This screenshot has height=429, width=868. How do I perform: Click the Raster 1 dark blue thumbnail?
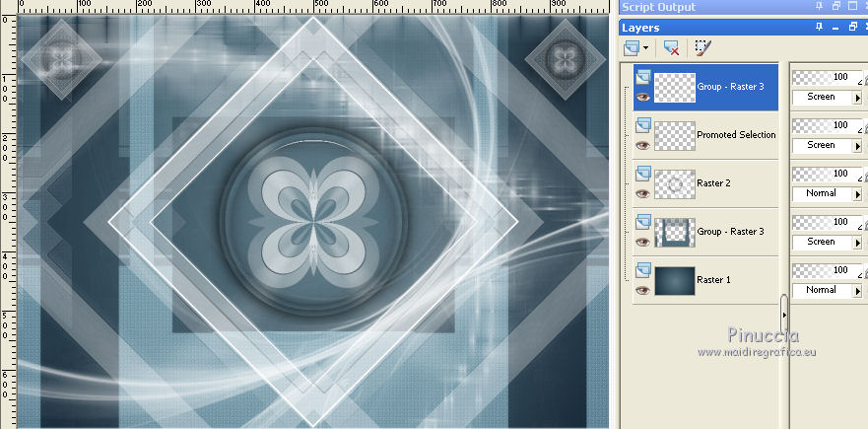675,280
